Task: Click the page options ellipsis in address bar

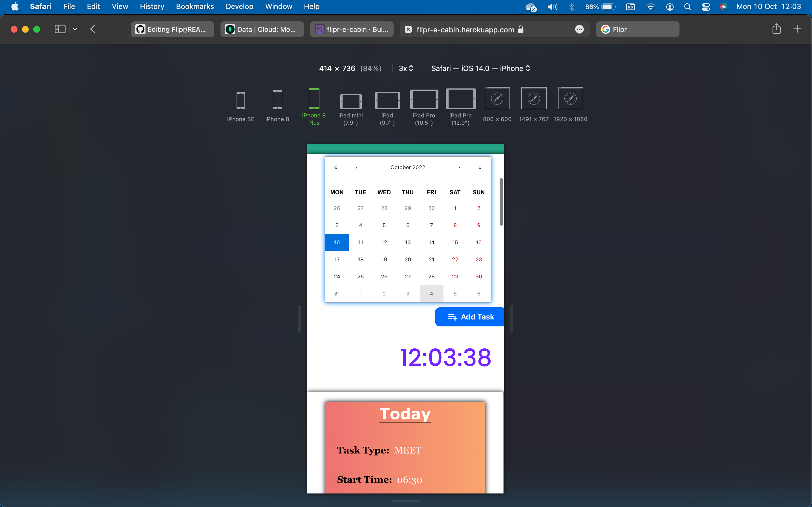Action: [579, 30]
